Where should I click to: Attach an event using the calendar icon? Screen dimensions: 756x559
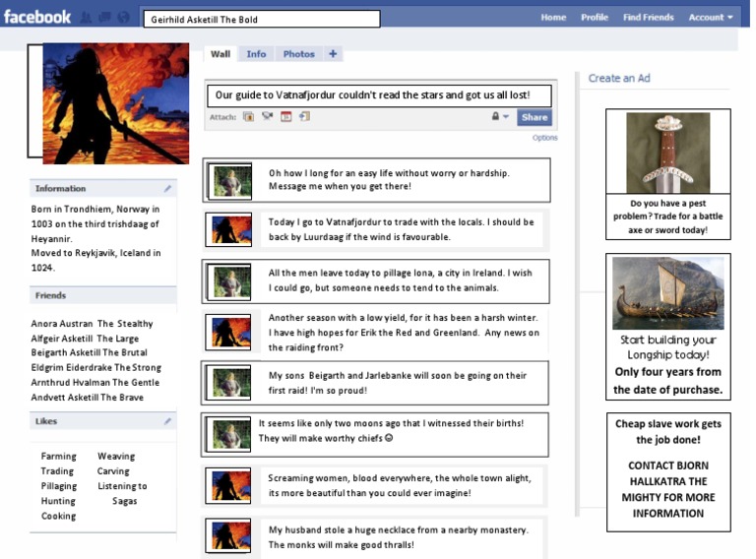(286, 116)
